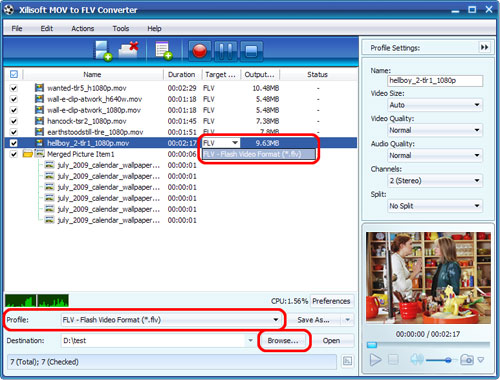
Task: Click the Output column header
Action: tap(260, 74)
